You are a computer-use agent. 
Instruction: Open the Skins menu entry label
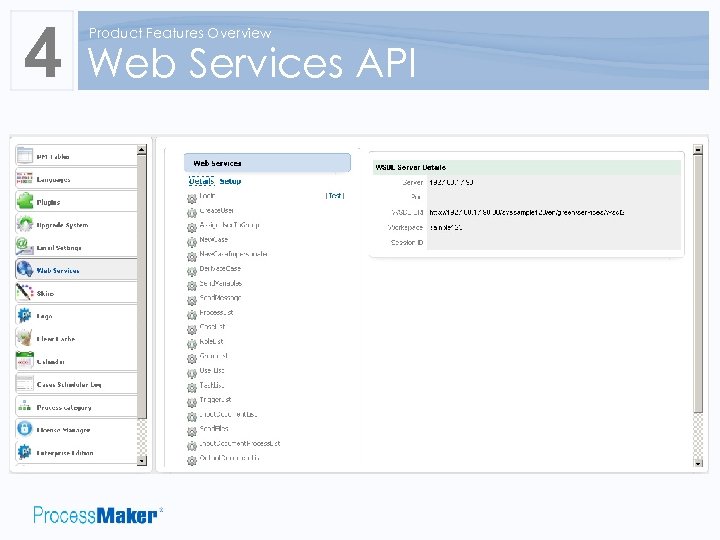[45, 293]
